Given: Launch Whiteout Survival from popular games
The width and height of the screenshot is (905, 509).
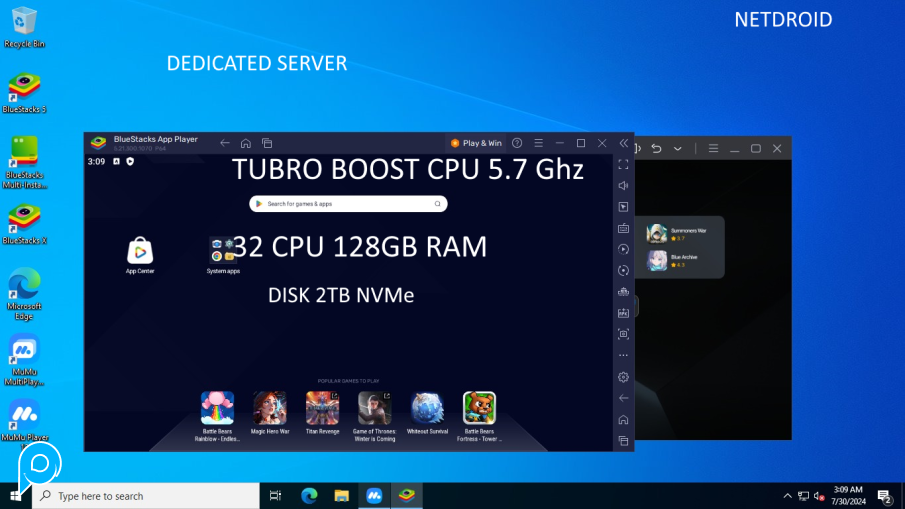Looking at the screenshot, I should (x=427, y=408).
